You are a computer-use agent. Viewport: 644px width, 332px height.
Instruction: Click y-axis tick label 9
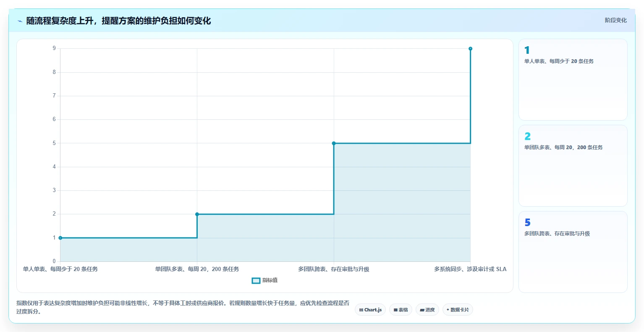coord(54,48)
